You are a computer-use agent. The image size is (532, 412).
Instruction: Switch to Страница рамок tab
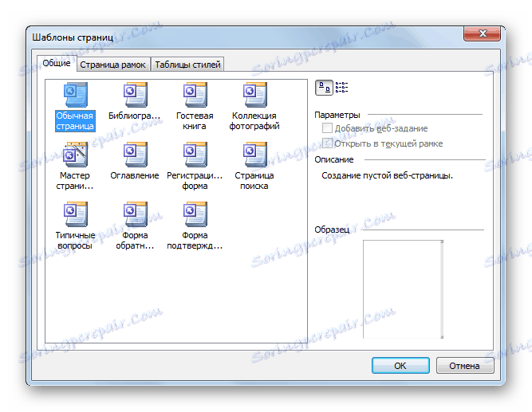click(112, 65)
